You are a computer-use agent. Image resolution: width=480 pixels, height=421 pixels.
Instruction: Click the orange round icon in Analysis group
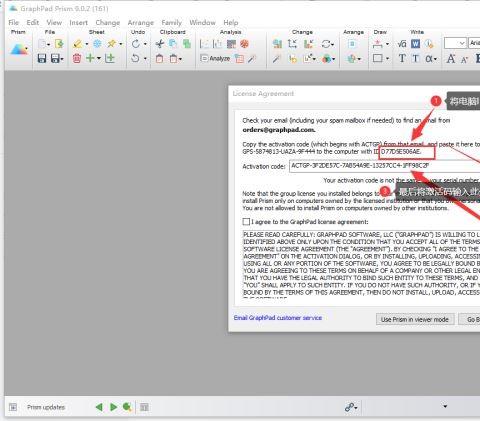244,44
